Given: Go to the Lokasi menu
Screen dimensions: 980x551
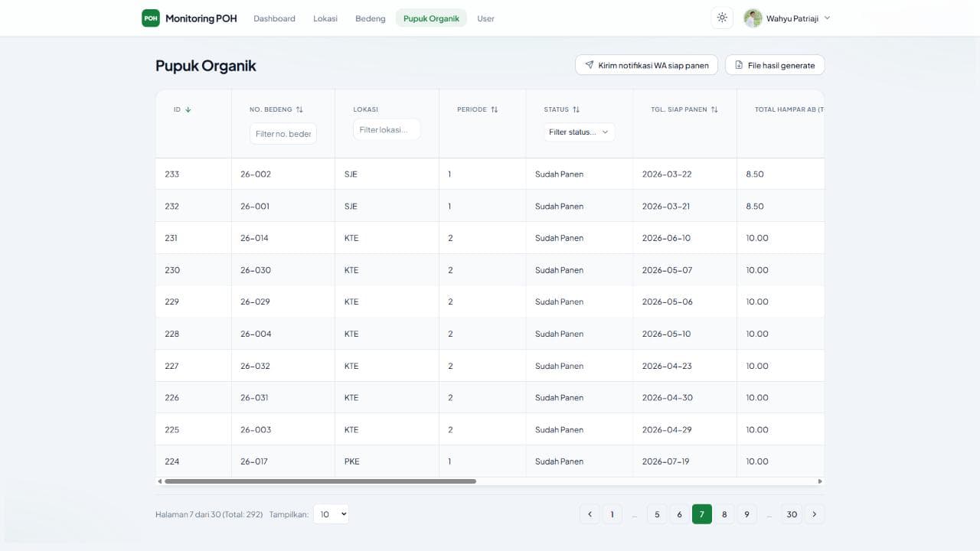Looking at the screenshot, I should point(325,18).
